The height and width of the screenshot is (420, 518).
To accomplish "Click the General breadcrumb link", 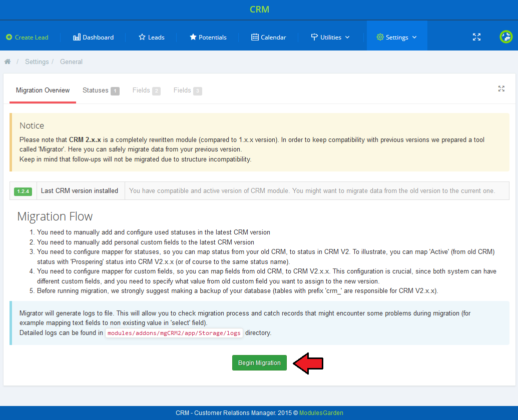I will pos(71,61).
